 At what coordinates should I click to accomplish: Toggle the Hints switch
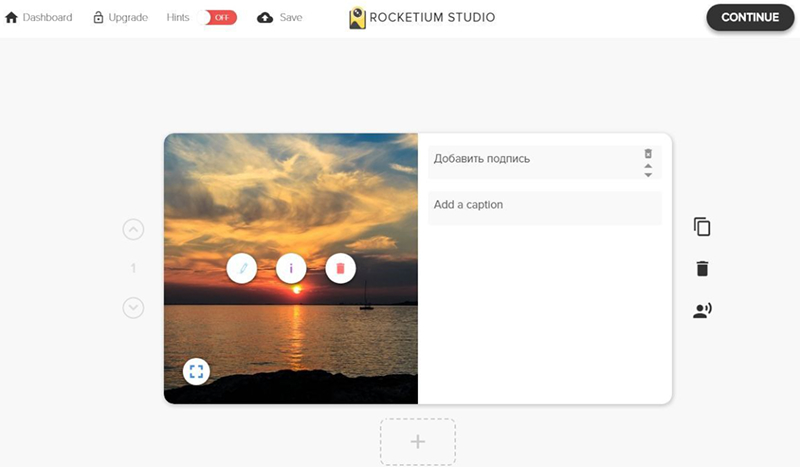(x=221, y=17)
